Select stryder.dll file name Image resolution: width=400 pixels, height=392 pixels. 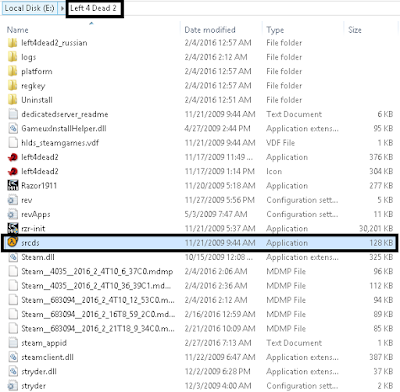[x=39, y=372]
